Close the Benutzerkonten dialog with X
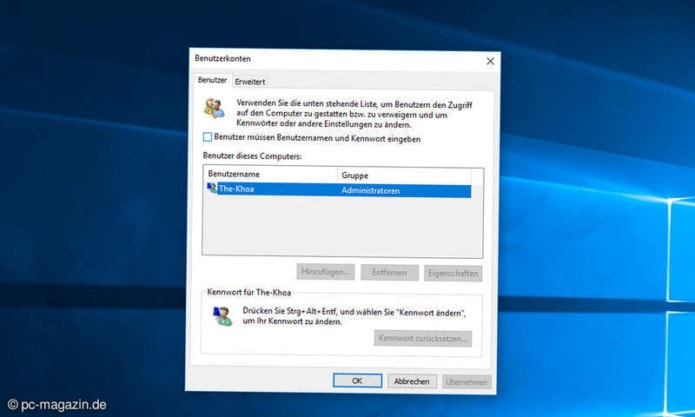The width and height of the screenshot is (695, 417). [489, 61]
